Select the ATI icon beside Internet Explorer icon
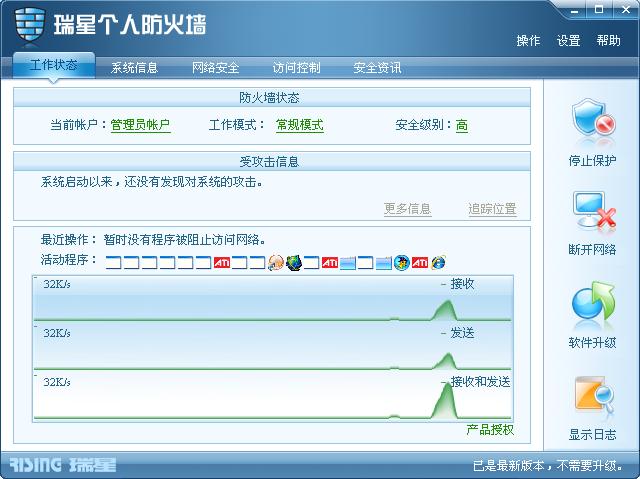This screenshot has height=479, width=640. tap(420, 262)
